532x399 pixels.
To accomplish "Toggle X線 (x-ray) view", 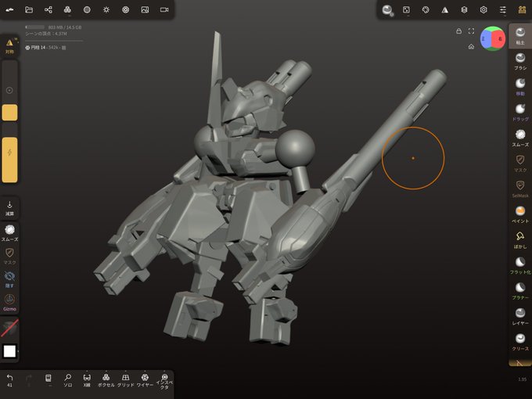I will (87, 380).
